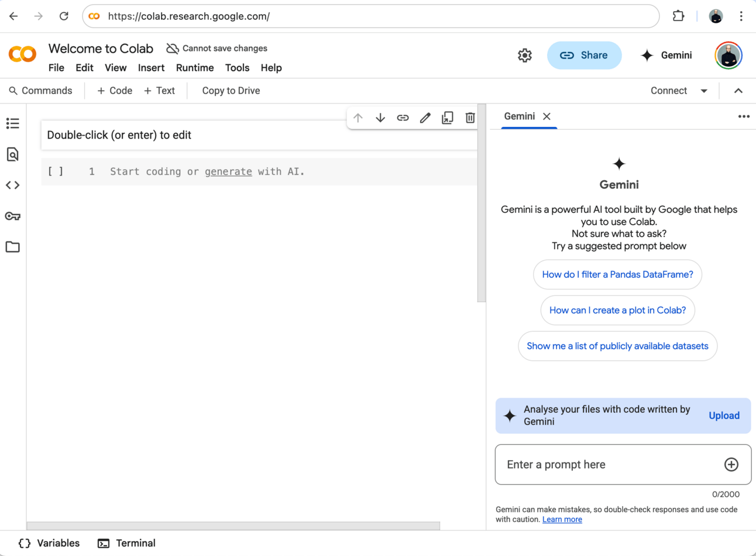Open the Runtime menu
Image resolution: width=756 pixels, height=556 pixels.
195,68
